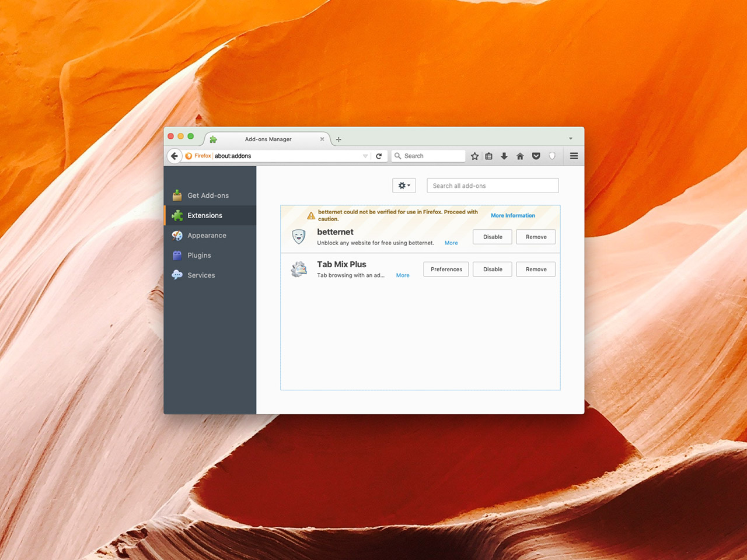
Task: Open the hamburger menu
Action: point(574,156)
